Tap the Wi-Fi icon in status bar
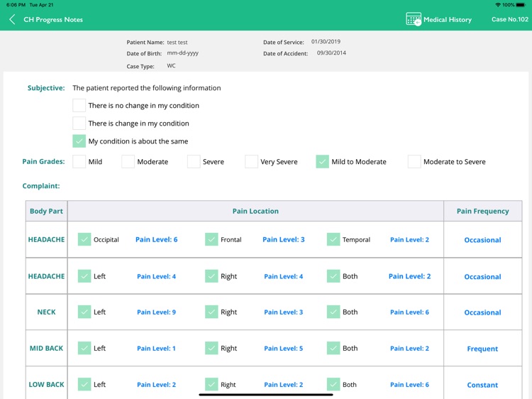The height and width of the screenshot is (399, 532). pos(497,5)
